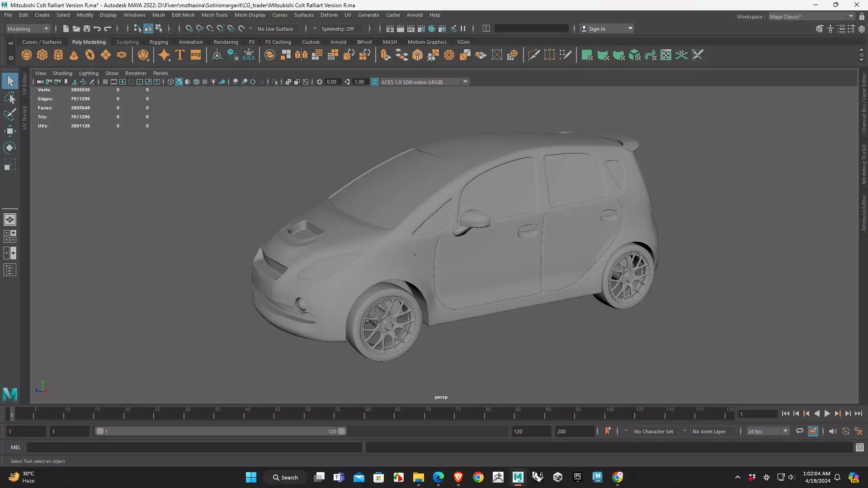
Task: Click the Save Scene icon
Action: tap(87, 28)
